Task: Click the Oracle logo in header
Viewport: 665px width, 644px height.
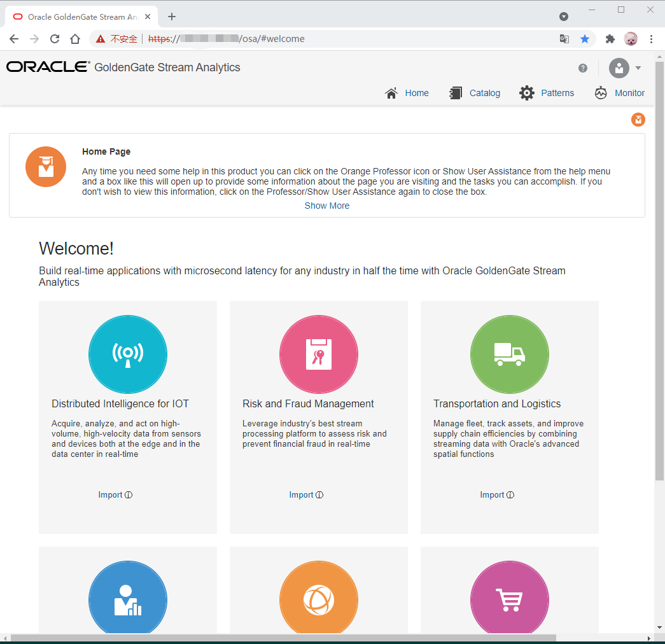Action: click(x=48, y=67)
